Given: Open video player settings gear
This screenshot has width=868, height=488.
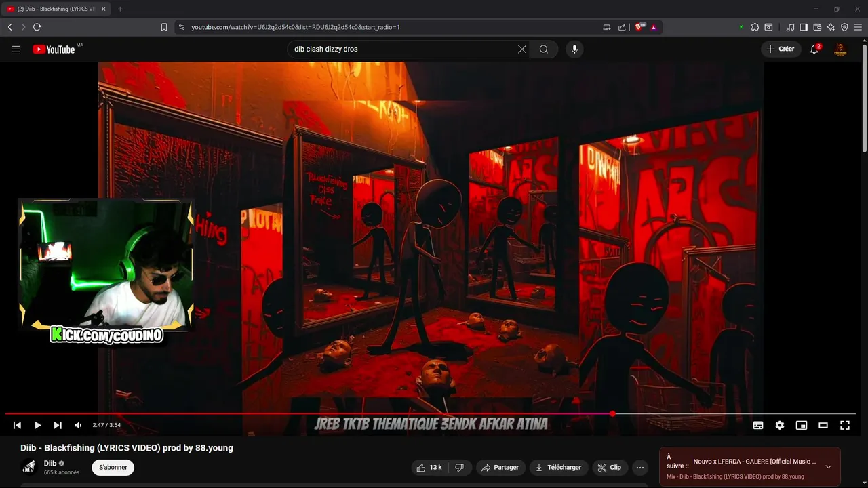Looking at the screenshot, I should (x=780, y=425).
